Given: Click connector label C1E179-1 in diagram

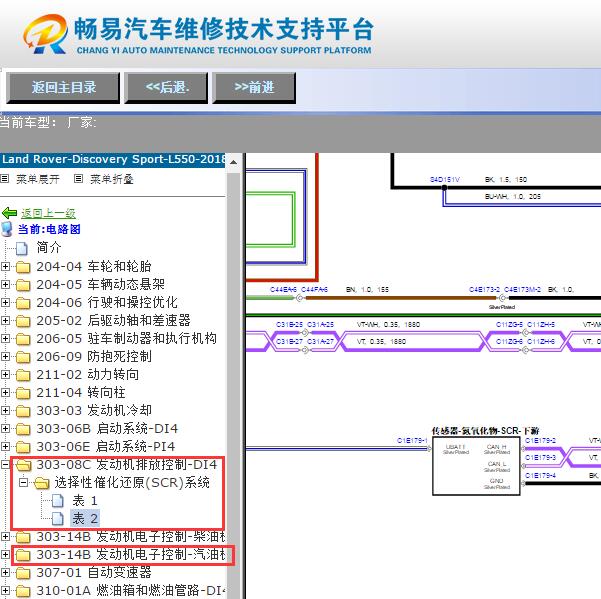Looking at the screenshot, I should (412, 440).
